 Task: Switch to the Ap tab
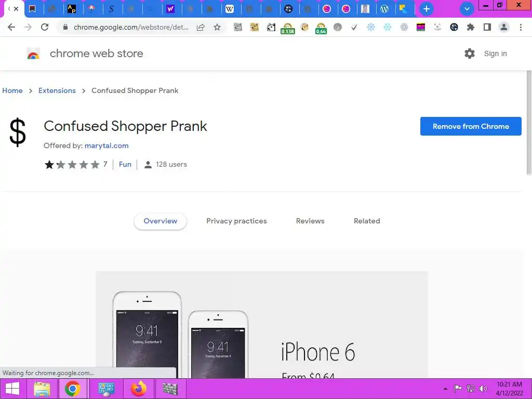click(72, 9)
